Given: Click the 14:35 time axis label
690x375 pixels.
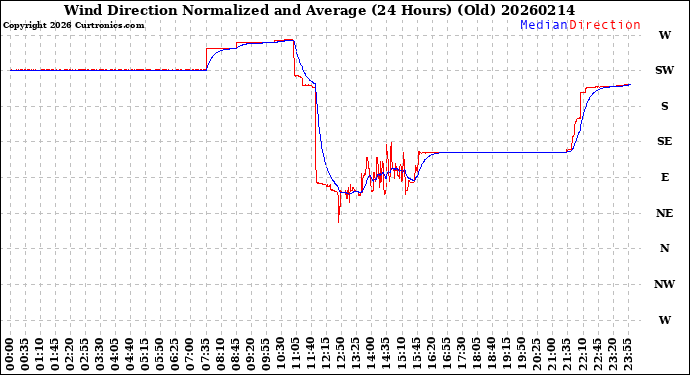Looking at the screenshot, I should [386, 355].
